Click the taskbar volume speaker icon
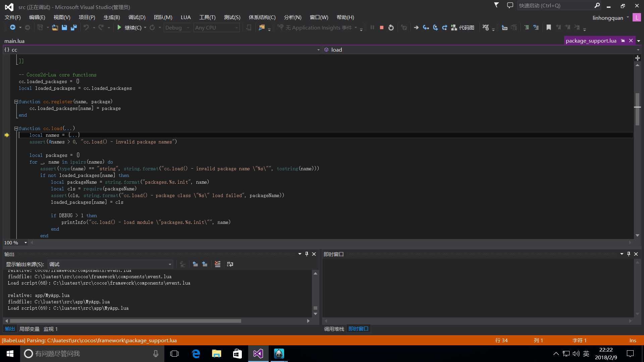Viewport: 644px width, 362px height. (x=576, y=354)
